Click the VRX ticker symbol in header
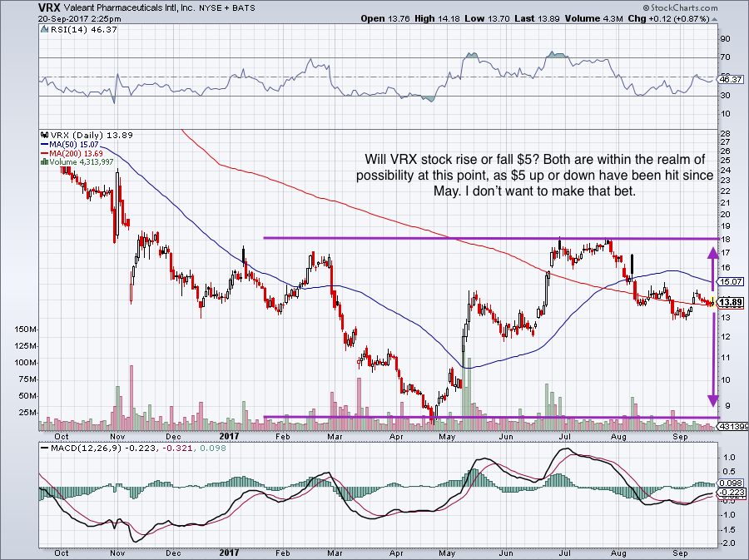 pyautogui.click(x=48, y=7)
